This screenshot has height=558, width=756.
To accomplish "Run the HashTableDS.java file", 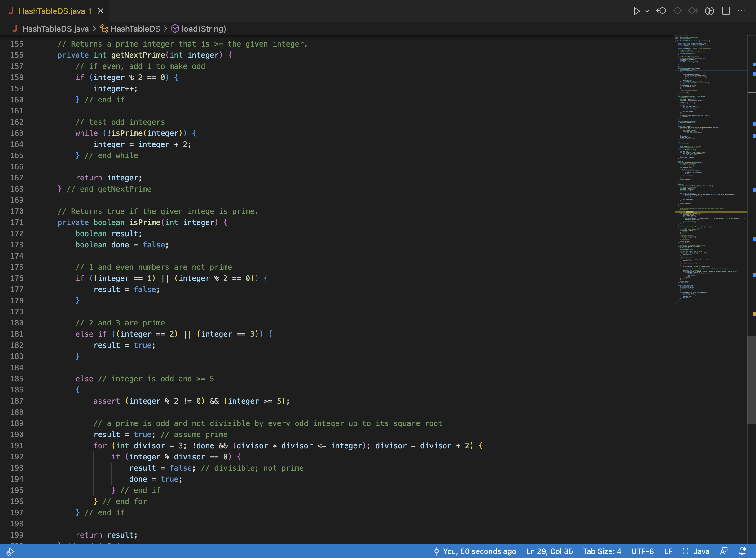I will (x=636, y=11).
